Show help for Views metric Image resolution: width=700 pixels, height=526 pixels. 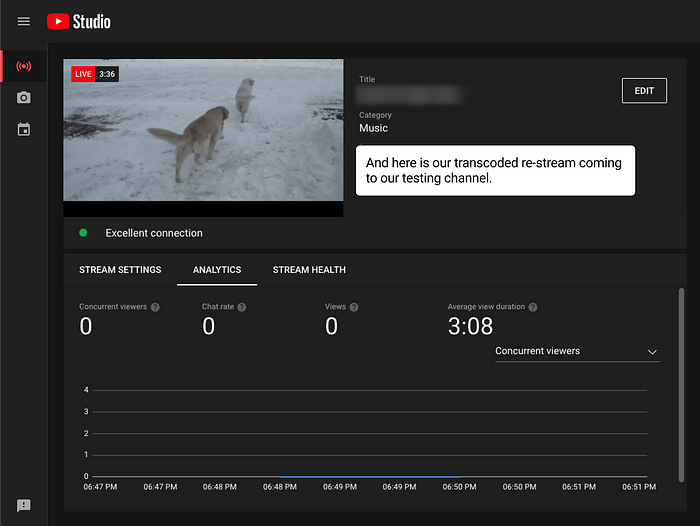click(354, 307)
